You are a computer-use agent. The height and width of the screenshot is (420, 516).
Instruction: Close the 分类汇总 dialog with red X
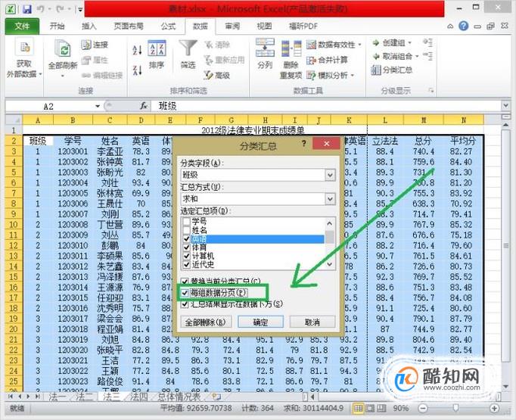[x=326, y=144]
